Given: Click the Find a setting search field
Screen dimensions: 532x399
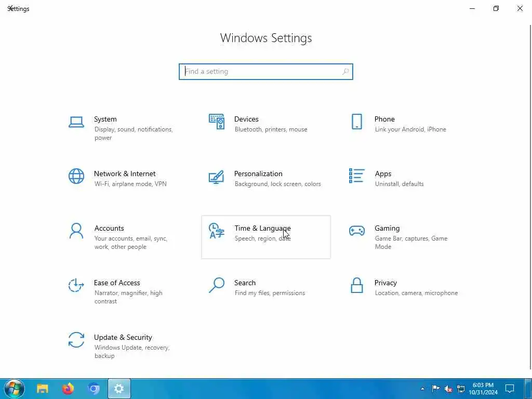Looking at the screenshot, I should [266, 72].
